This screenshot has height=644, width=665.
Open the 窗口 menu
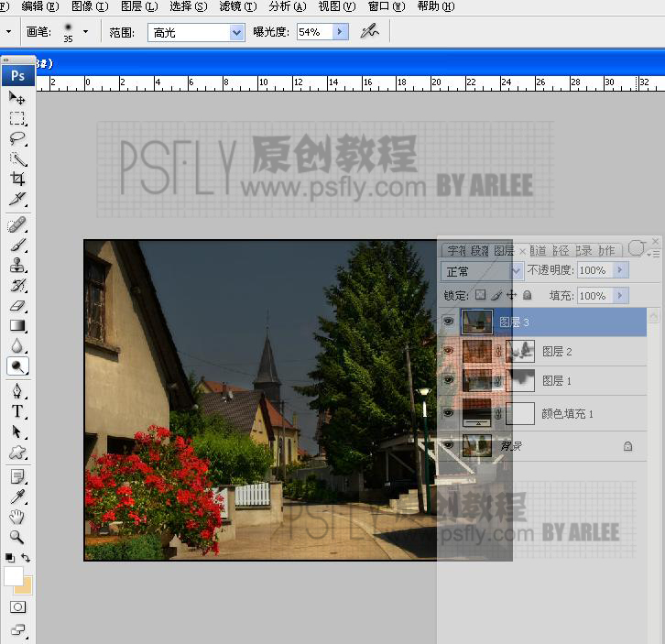tap(387, 6)
